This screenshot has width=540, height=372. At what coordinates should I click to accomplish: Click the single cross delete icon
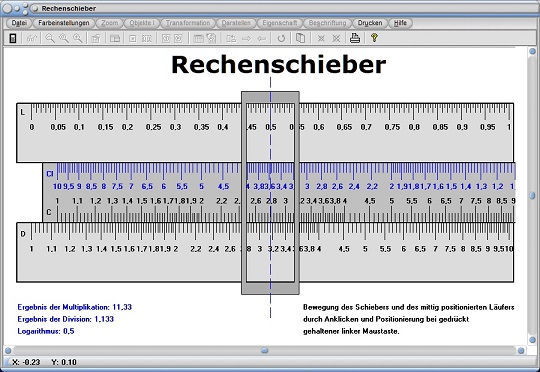(x=321, y=38)
